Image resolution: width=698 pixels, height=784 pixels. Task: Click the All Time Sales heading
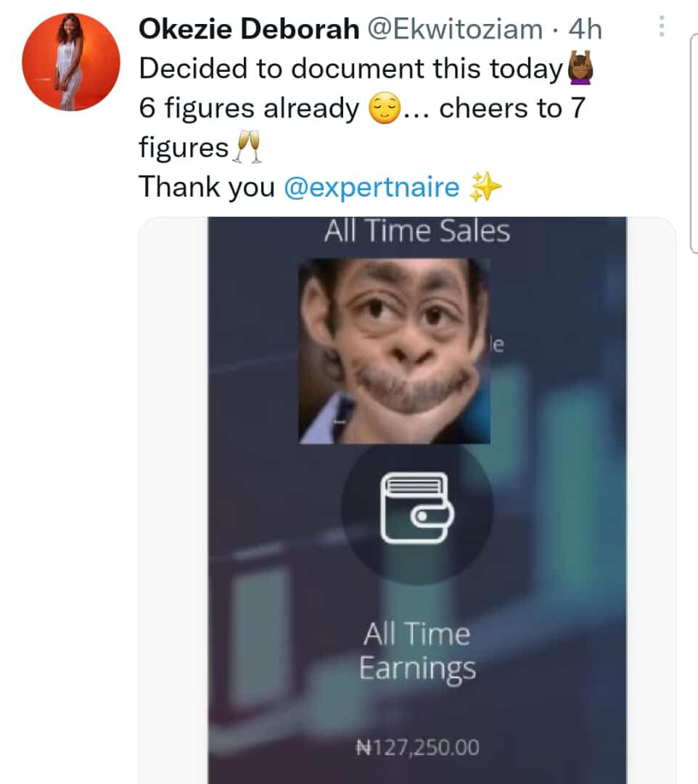[x=417, y=231]
